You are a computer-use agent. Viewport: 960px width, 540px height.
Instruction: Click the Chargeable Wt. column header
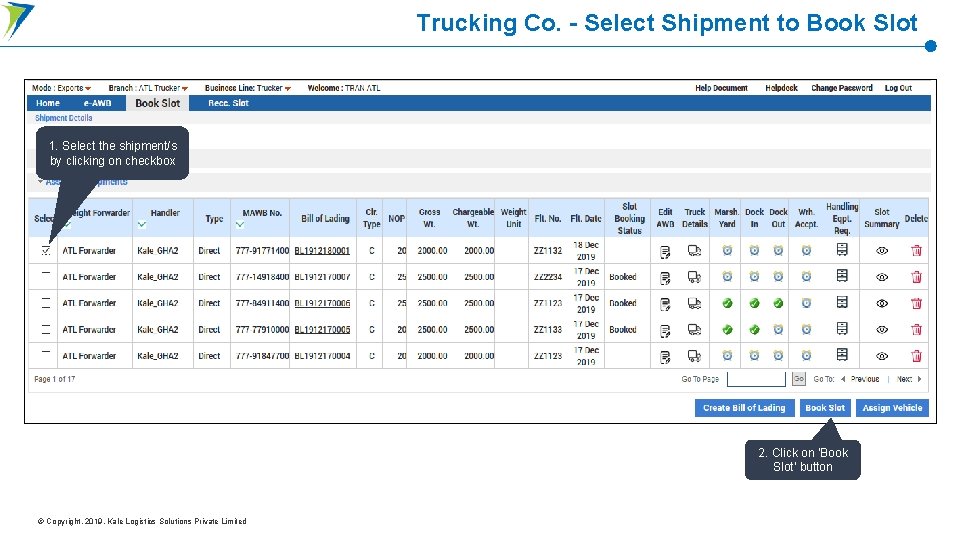[x=473, y=218]
